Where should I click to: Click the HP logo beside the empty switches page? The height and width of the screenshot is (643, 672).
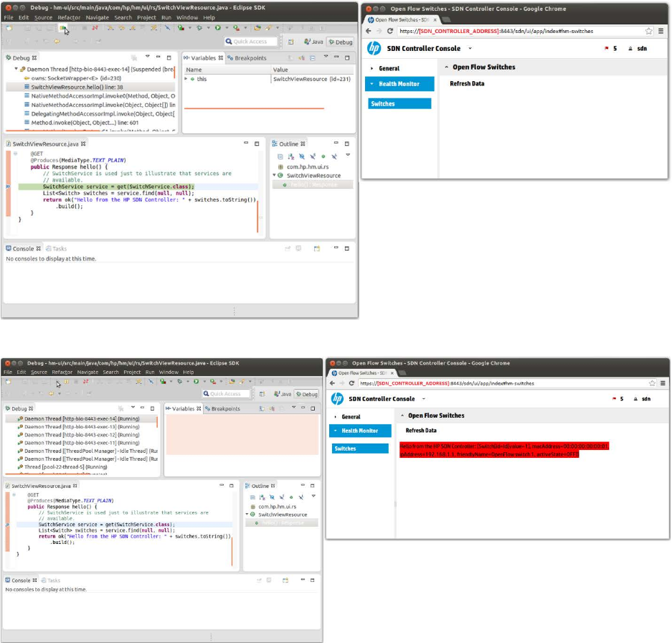(374, 48)
